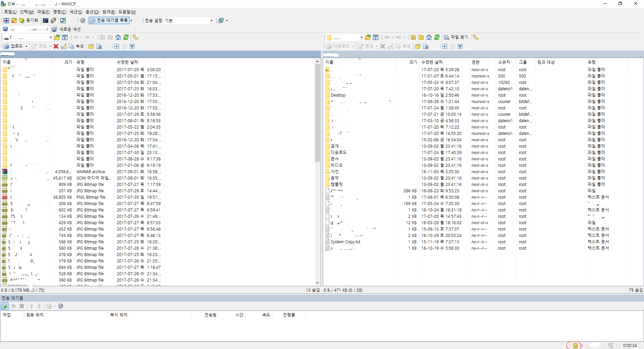Click local panel Filter icon

[x=65, y=37]
